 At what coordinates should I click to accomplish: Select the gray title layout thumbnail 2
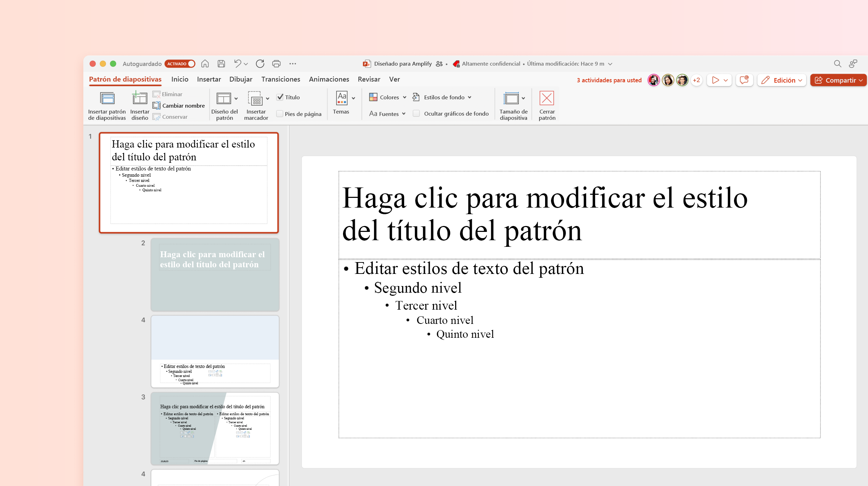tap(215, 274)
